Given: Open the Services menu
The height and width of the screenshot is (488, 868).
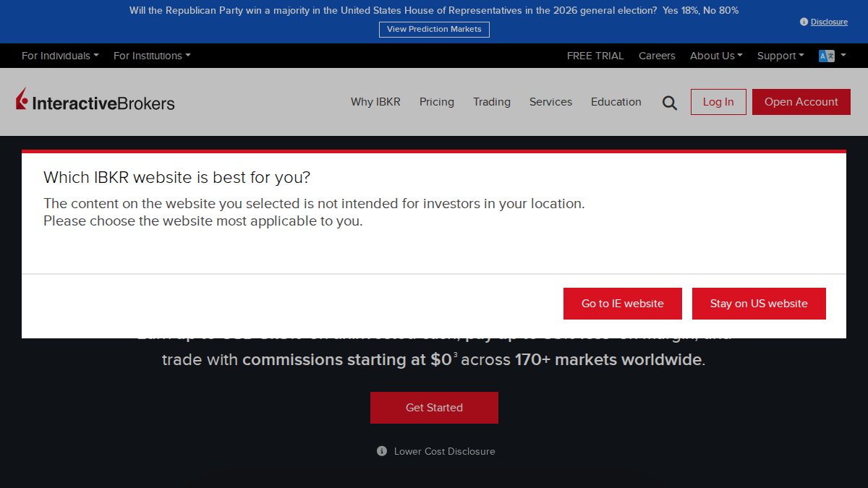Looking at the screenshot, I should pos(550,102).
